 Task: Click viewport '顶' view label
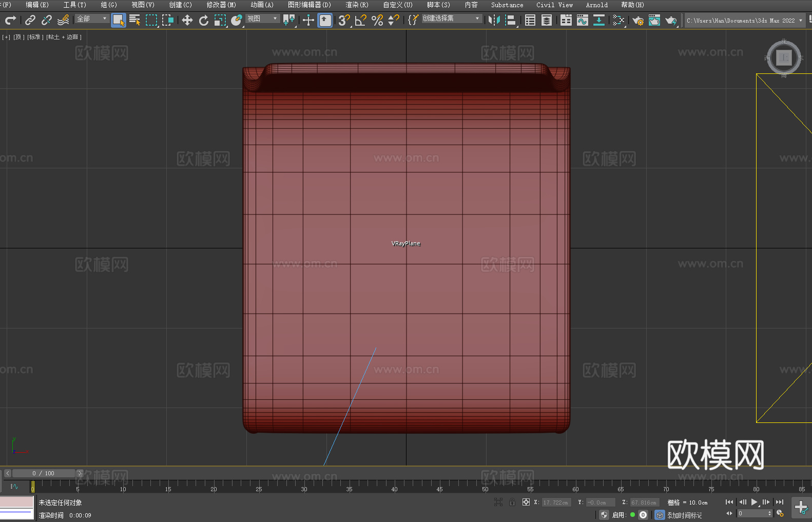(x=19, y=37)
